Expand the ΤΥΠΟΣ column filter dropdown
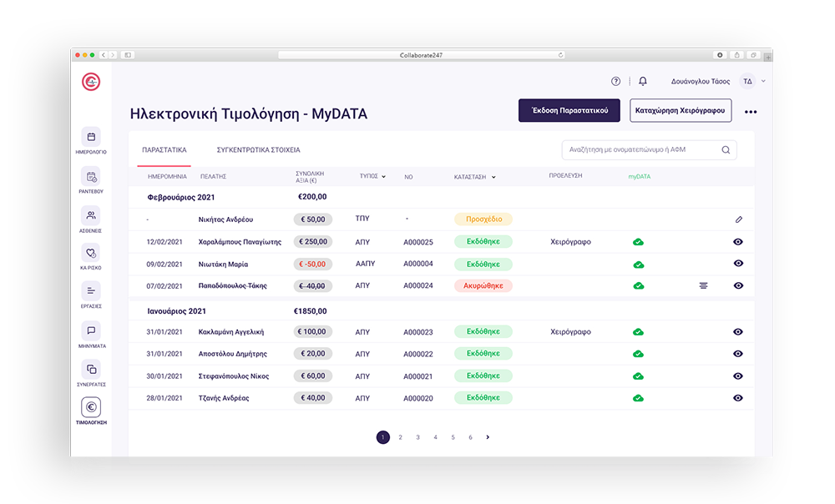This screenshot has width=835, height=504. (x=383, y=177)
